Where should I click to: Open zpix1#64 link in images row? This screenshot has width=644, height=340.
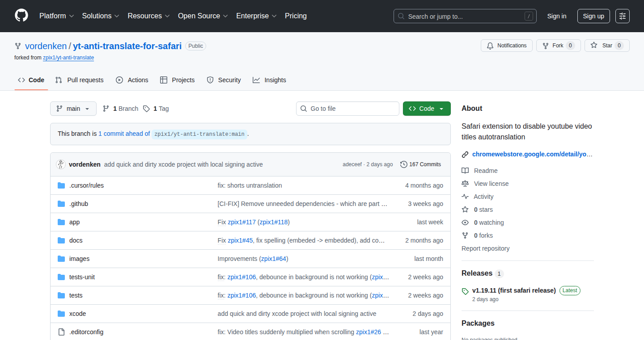[274, 259]
